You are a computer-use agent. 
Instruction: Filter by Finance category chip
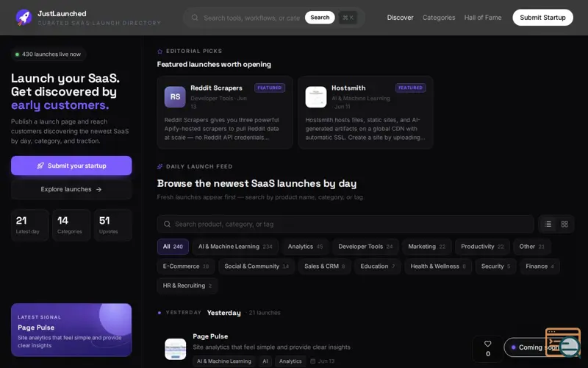pyautogui.click(x=539, y=266)
